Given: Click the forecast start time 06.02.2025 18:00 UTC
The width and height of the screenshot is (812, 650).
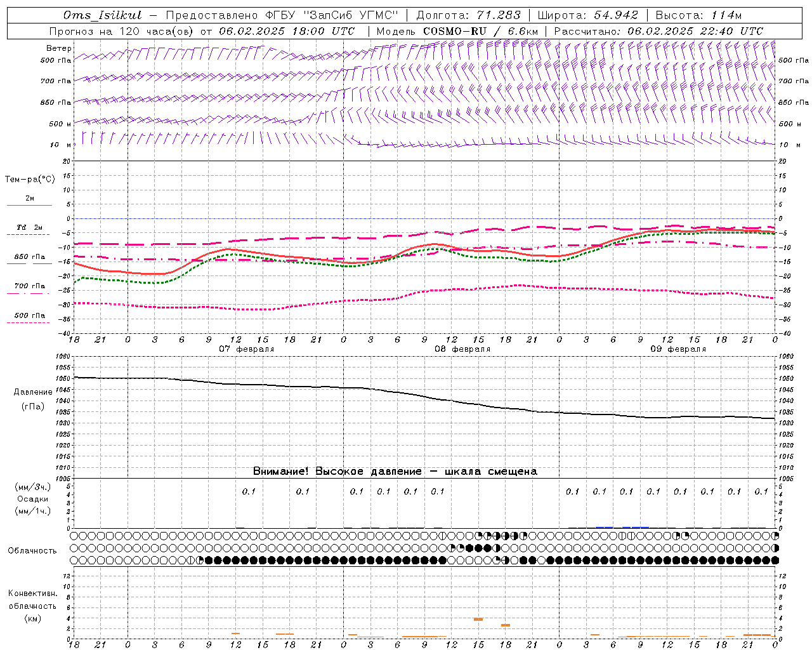Looking at the screenshot, I should click(x=286, y=31).
